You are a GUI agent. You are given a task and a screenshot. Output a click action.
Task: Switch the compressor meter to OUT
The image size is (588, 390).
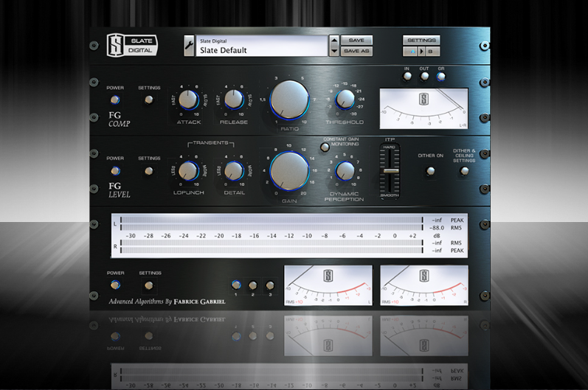click(424, 77)
